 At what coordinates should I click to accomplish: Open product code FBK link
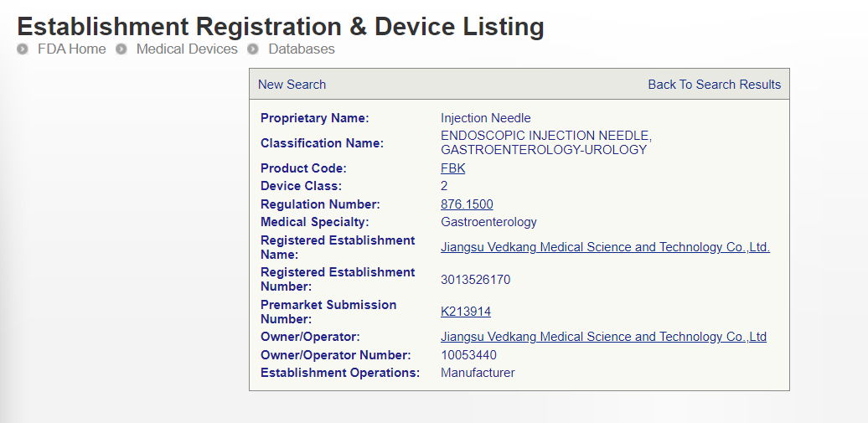[452, 168]
